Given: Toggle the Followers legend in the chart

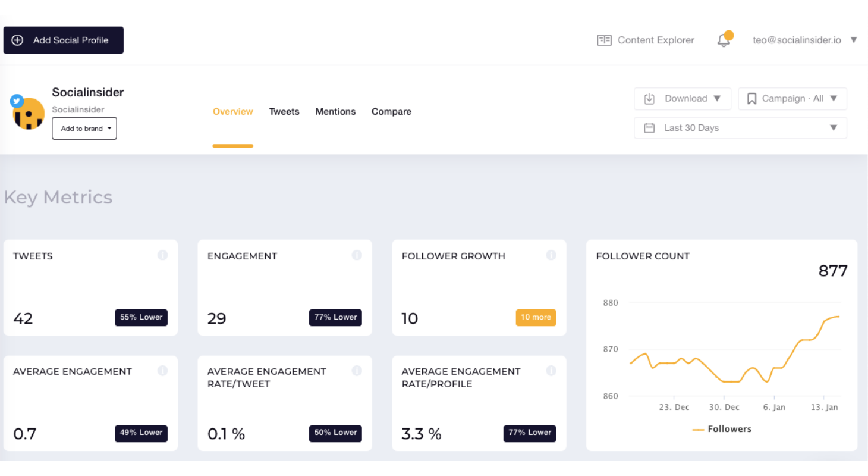Looking at the screenshot, I should (722, 429).
